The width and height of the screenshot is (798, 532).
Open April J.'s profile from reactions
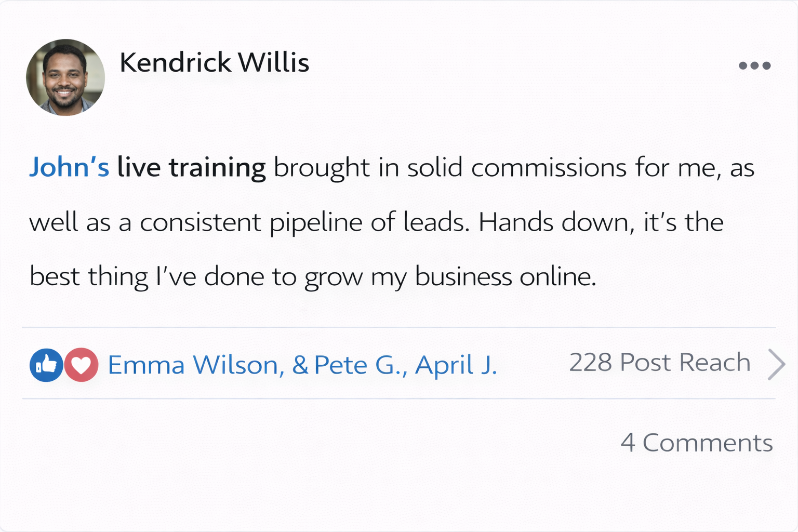click(x=456, y=365)
